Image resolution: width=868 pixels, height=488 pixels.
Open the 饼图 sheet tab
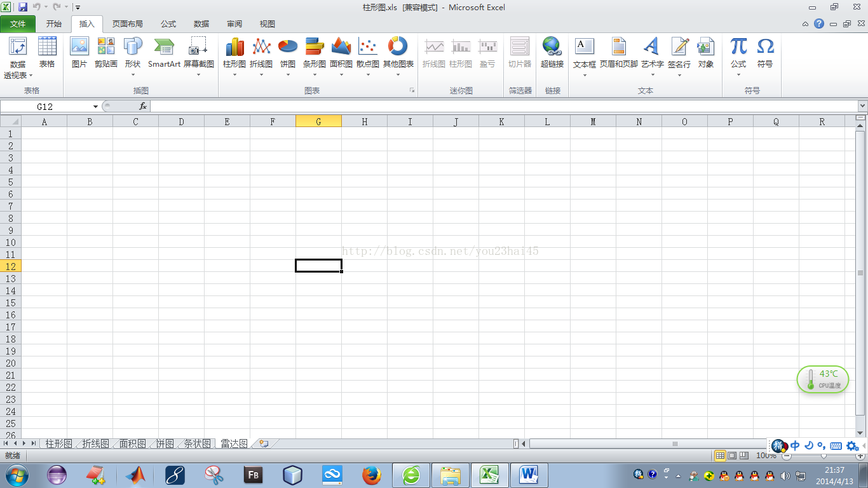[x=165, y=444]
